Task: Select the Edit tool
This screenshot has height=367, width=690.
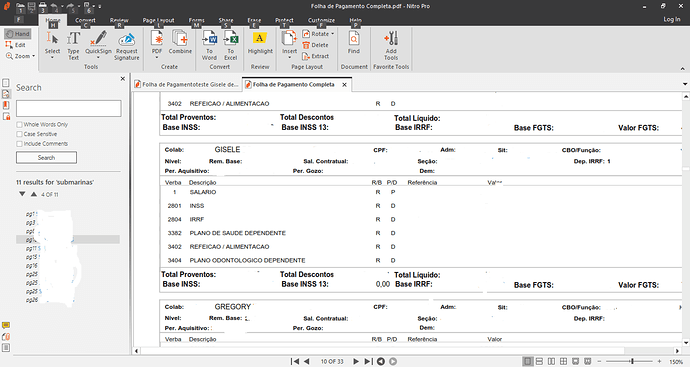Action: 15,45
